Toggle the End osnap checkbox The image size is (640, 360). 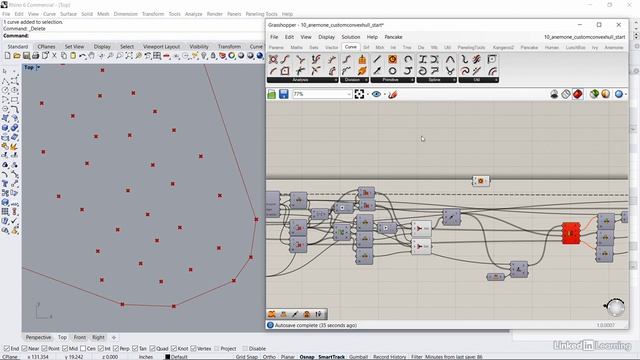tap(7, 349)
